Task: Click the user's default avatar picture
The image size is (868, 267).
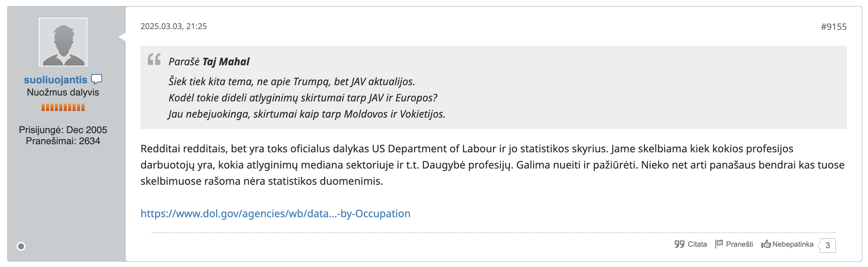Action: pos(63,42)
